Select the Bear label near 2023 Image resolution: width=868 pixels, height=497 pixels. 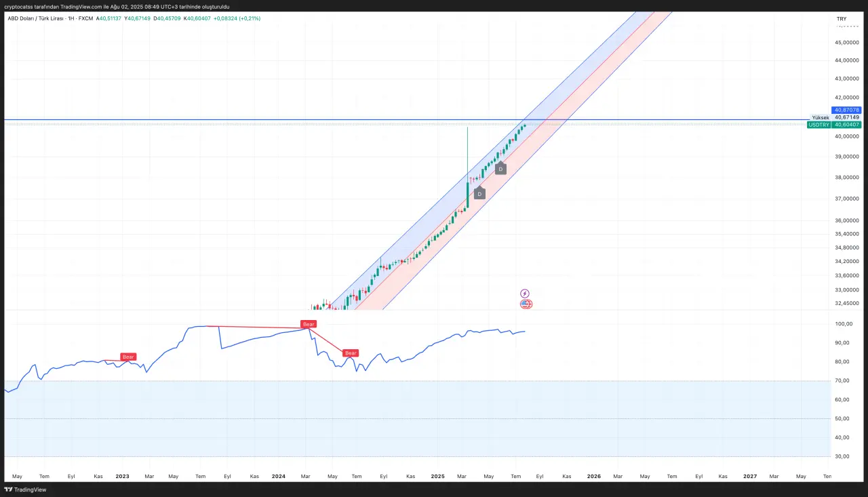[128, 357]
